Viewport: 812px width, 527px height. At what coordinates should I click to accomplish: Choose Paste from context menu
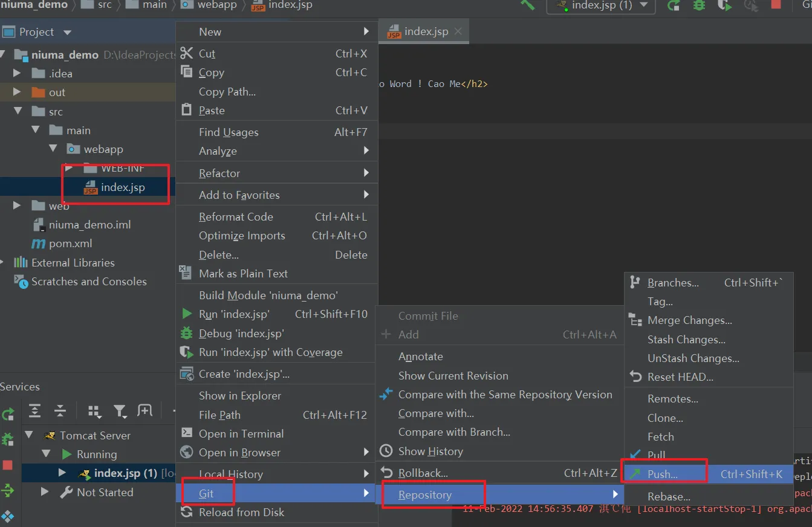pyautogui.click(x=276, y=110)
